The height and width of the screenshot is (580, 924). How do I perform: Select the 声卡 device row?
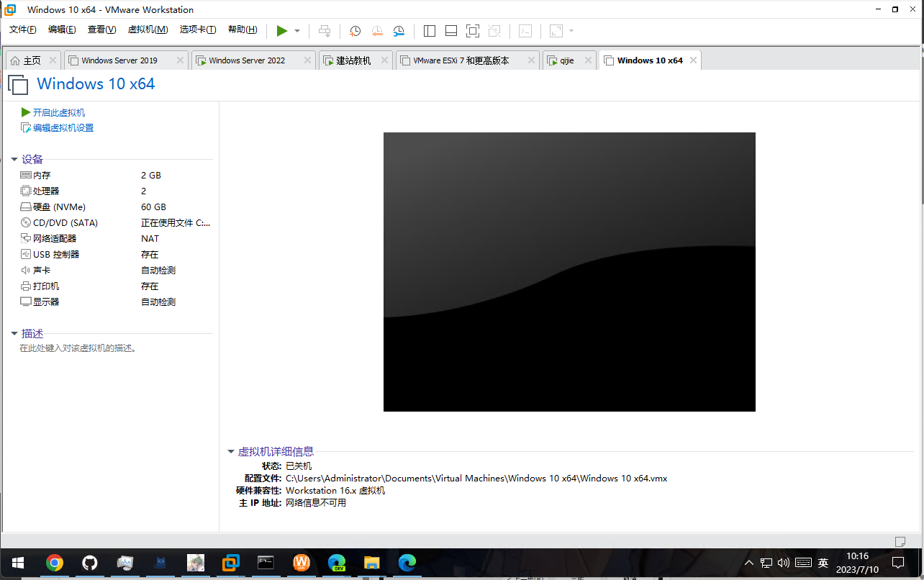pyautogui.click(x=115, y=271)
